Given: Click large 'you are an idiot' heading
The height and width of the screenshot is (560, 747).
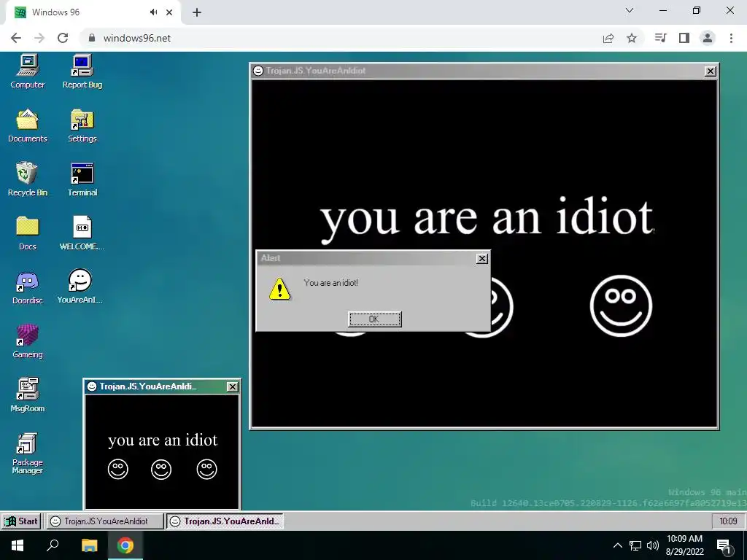Looking at the screenshot, I should 487,219.
